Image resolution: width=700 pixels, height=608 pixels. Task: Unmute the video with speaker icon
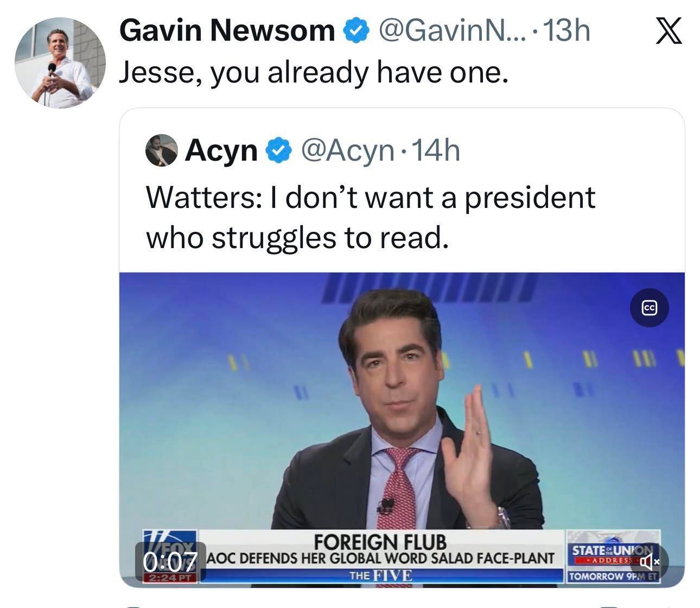(x=649, y=561)
